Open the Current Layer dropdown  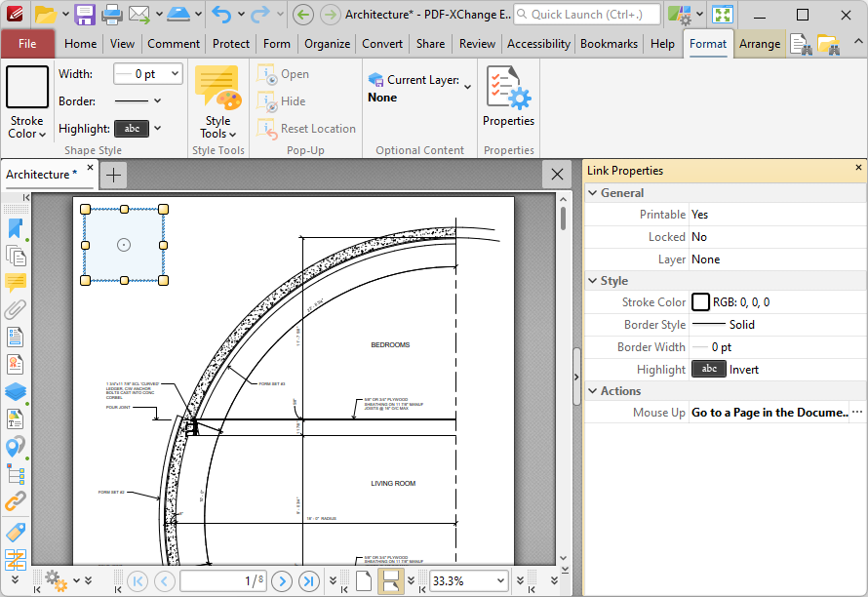click(x=468, y=87)
